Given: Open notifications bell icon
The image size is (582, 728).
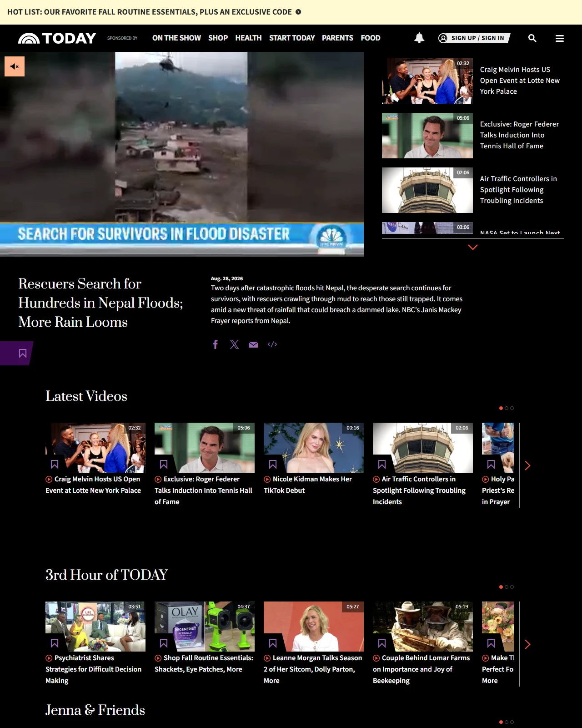Looking at the screenshot, I should coord(419,38).
